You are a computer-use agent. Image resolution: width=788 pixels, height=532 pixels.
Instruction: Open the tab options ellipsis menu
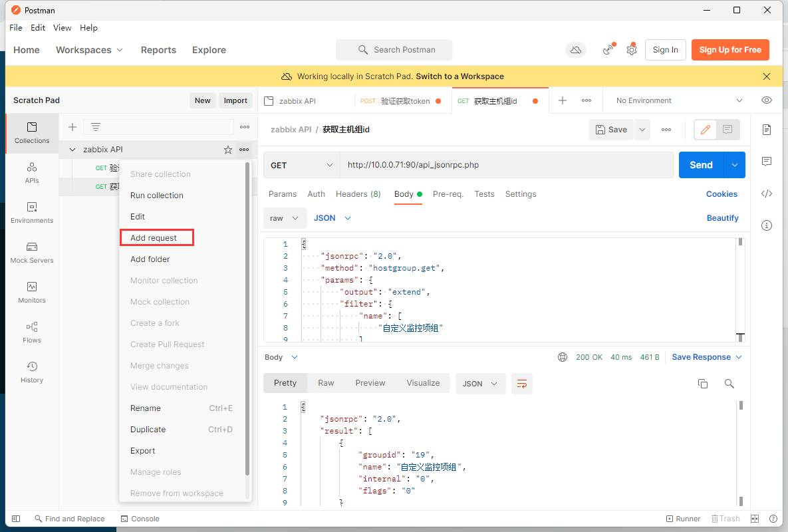click(587, 100)
